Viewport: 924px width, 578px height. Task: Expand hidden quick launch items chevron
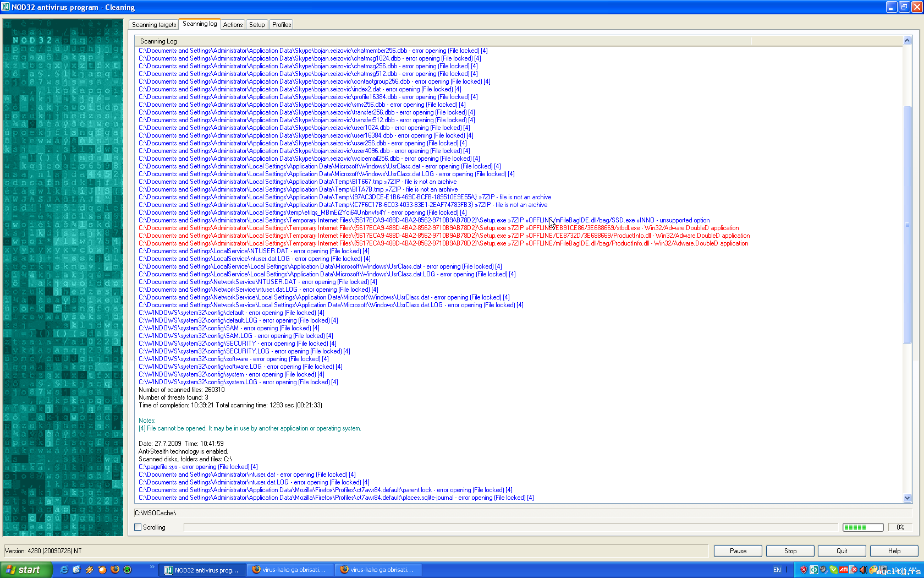[x=152, y=568]
